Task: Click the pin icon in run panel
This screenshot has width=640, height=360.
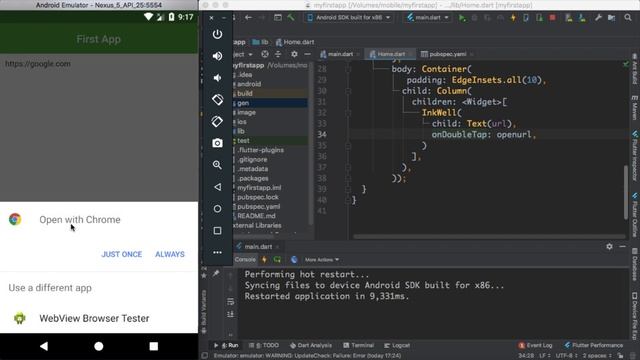Action: pyautogui.click(x=216, y=273)
